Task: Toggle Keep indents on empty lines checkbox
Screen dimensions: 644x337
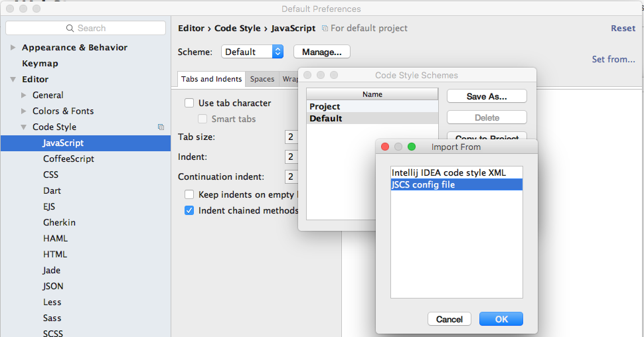Action: point(189,194)
